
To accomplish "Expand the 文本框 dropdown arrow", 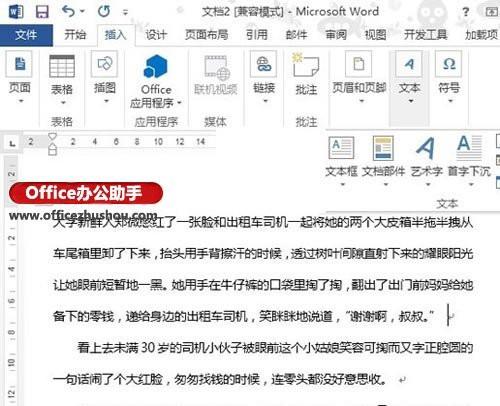I will [342, 184].
